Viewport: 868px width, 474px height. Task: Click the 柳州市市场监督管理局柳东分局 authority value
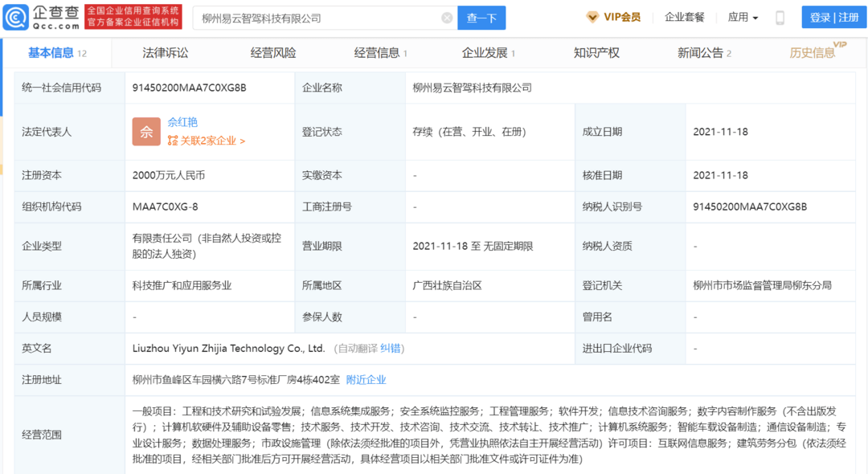[x=762, y=285]
